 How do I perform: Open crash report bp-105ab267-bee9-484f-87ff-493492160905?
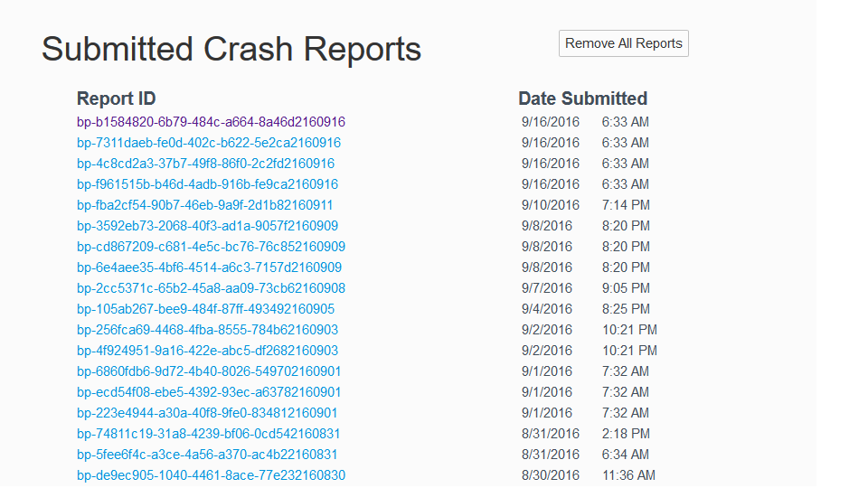tap(205, 309)
